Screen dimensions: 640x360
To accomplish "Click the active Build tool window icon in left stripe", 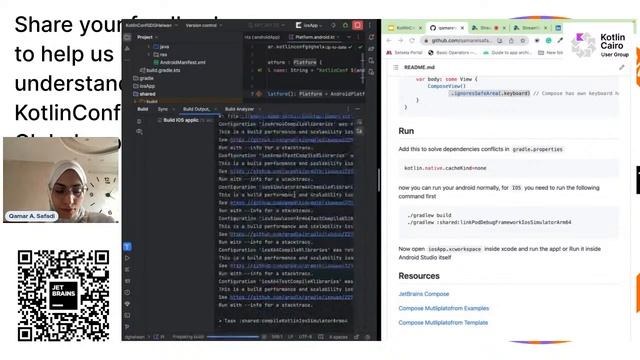I will pyautogui.click(x=127, y=247).
